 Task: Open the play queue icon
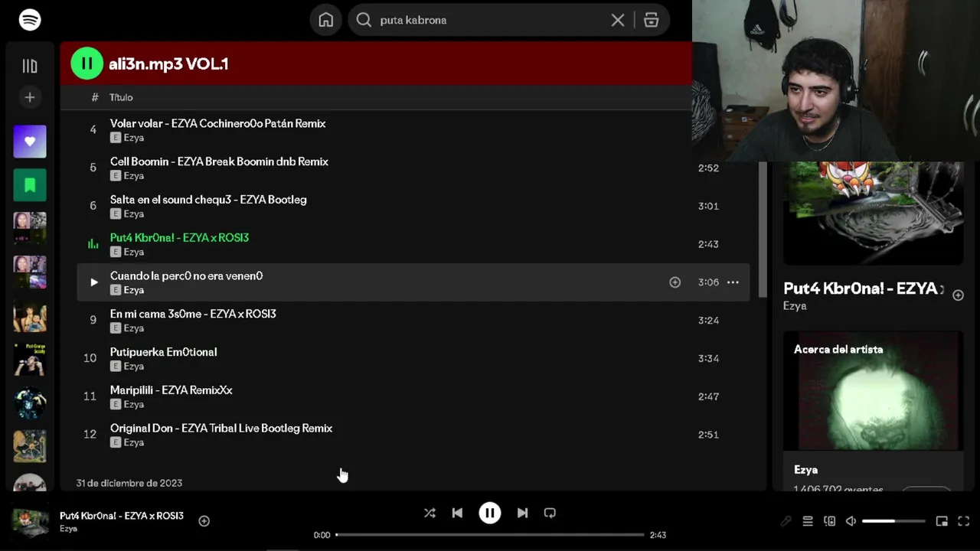[x=807, y=521]
